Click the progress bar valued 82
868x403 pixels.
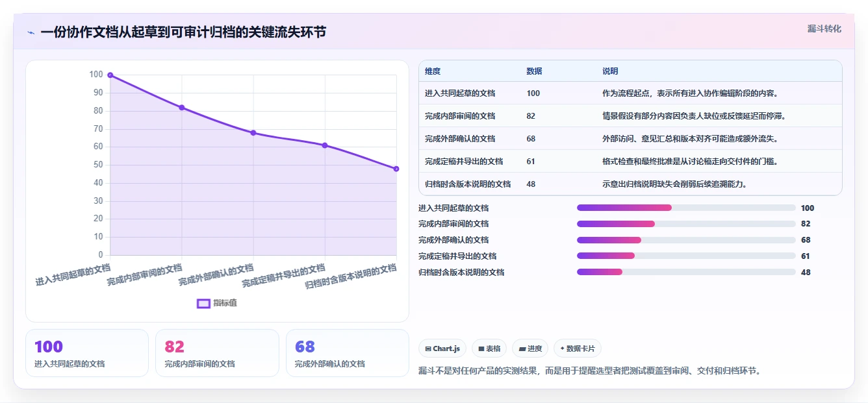(x=686, y=224)
